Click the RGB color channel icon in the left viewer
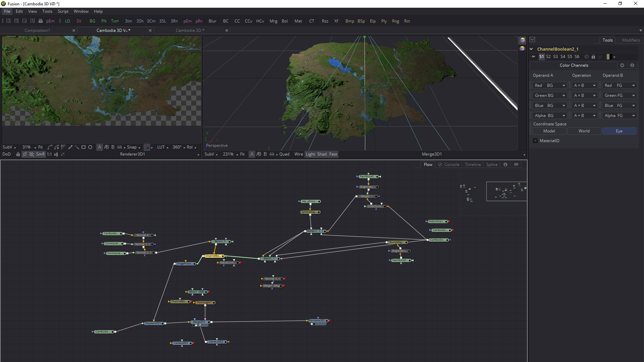 click(x=147, y=147)
